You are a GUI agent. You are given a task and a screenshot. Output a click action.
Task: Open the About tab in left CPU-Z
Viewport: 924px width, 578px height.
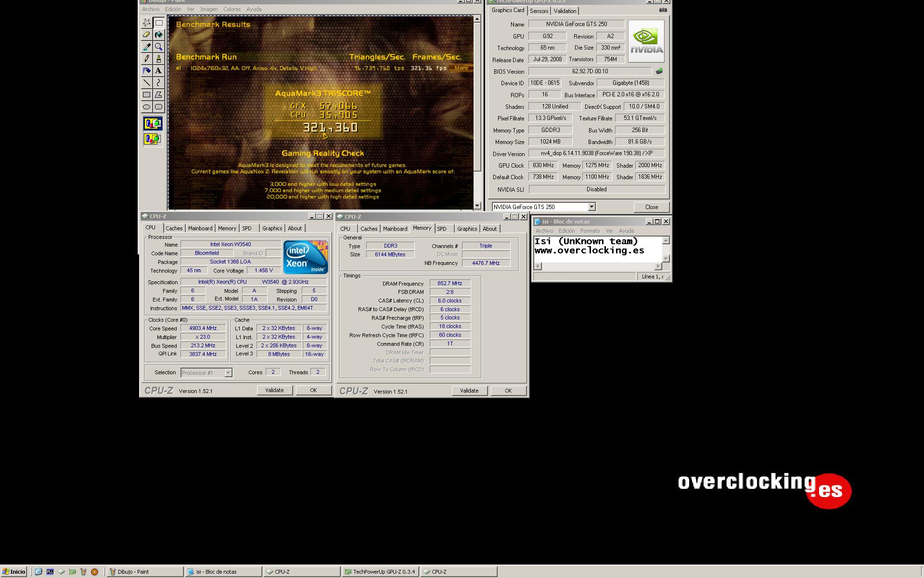tap(295, 228)
